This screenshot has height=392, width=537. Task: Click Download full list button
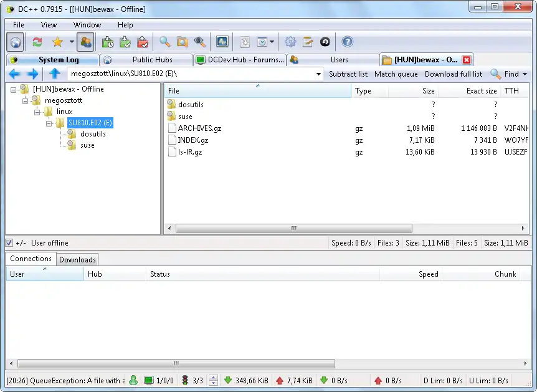point(454,74)
